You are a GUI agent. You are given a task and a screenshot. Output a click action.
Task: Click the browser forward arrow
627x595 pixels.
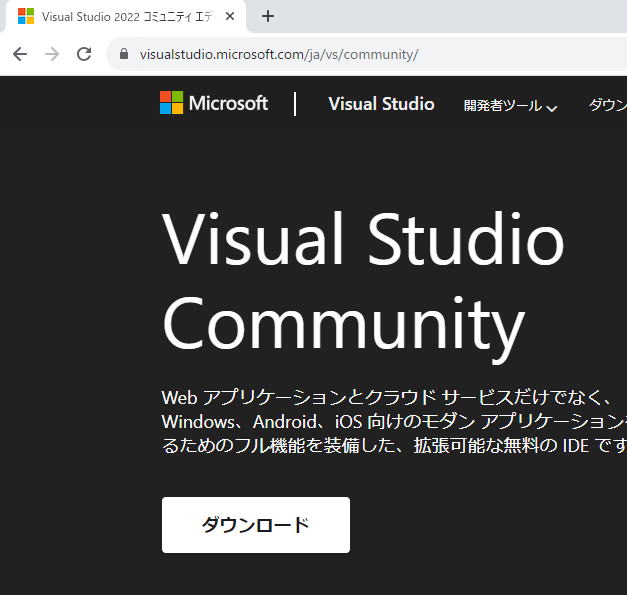[x=52, y=54]
